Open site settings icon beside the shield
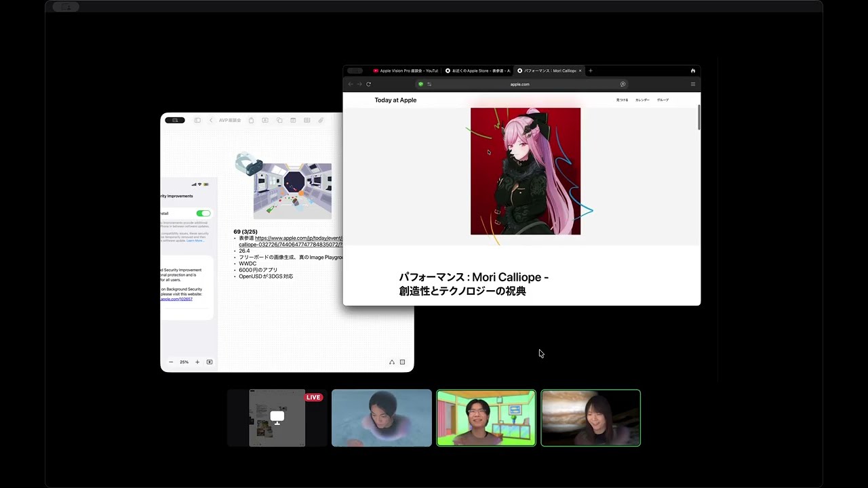This screenshot has height=488, width=868. (x=429, y=84)
